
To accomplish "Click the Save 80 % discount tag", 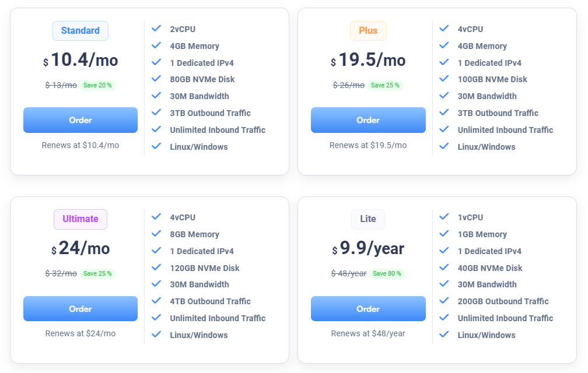I will [x=387, y=273].
